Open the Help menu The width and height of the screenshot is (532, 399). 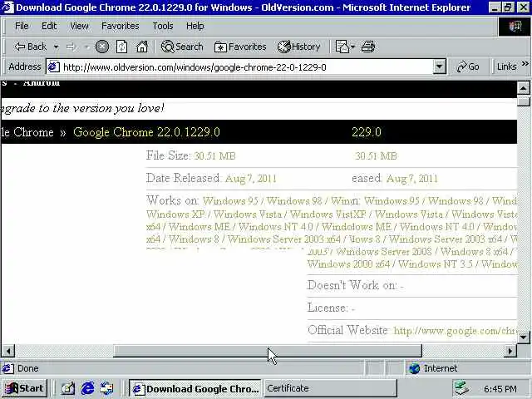tap(195, 26)
